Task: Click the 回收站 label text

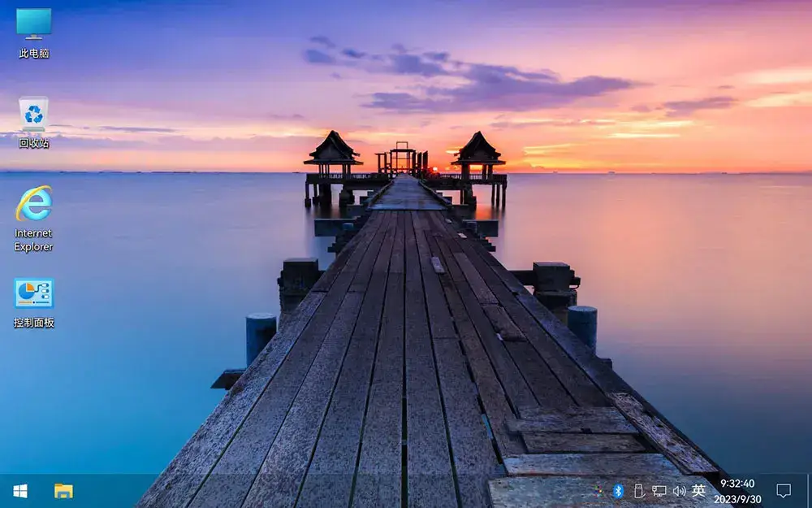Action: pos(33,143)
